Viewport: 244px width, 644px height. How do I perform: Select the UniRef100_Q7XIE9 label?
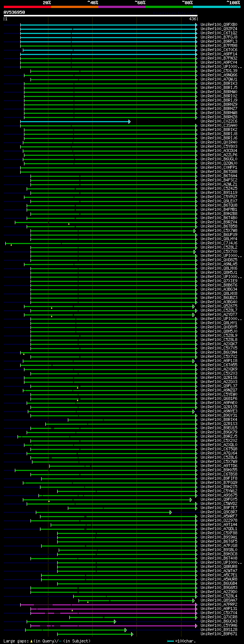tap(219, 281)
